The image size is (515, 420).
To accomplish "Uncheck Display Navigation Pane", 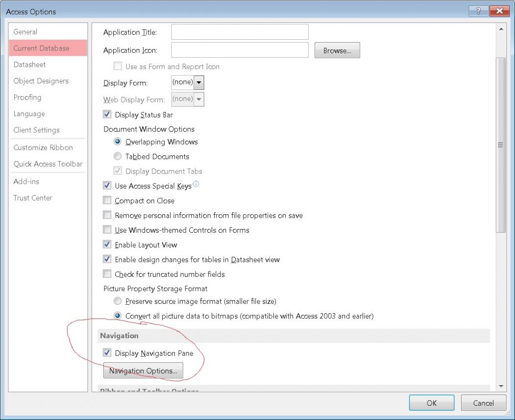I will pyautogui.click(x=107, y=353).
